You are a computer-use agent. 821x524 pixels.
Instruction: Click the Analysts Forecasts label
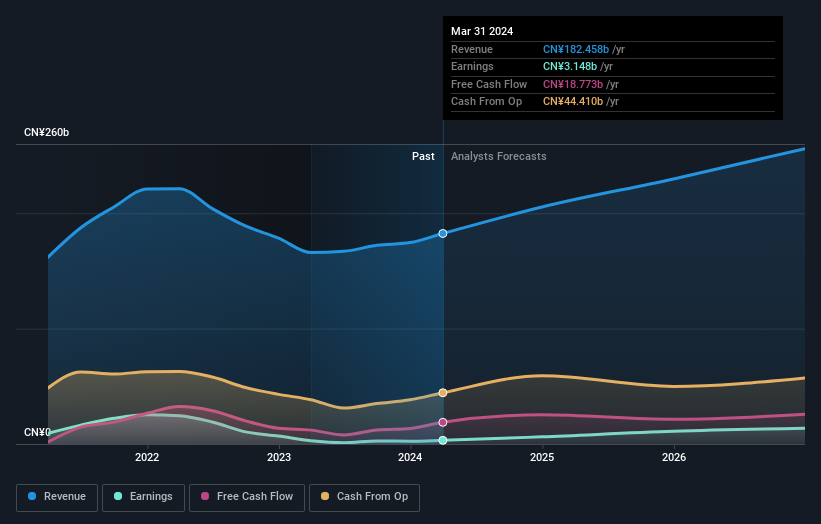pyautogui.click(x=498, y=157)
